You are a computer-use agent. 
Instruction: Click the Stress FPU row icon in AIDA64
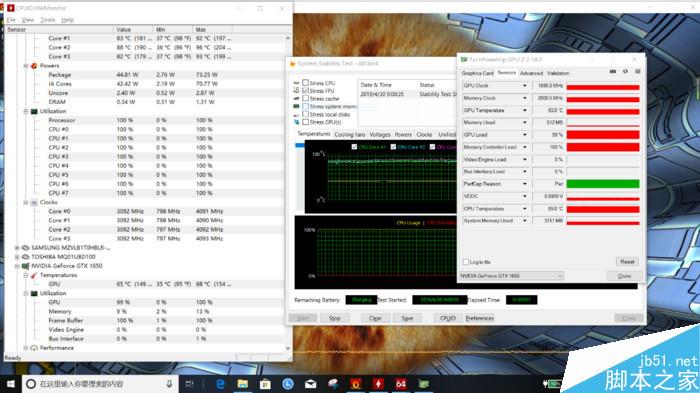click(x=296, y=91)
